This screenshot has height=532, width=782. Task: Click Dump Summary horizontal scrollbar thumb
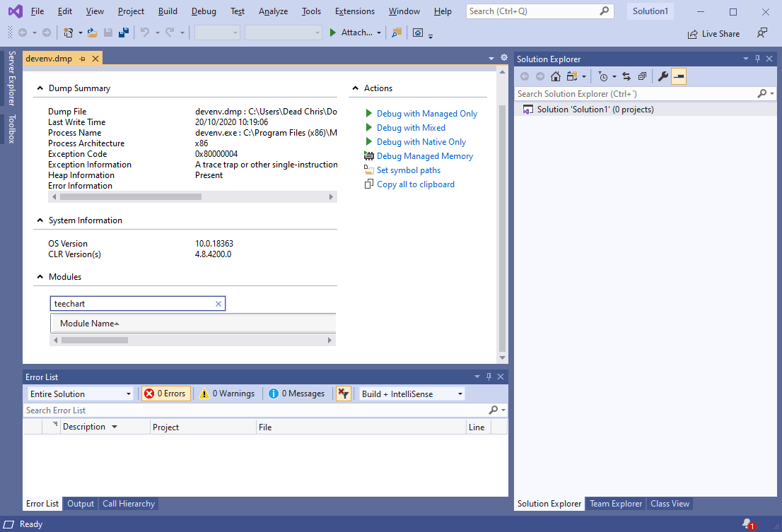[x=131, y=196]
